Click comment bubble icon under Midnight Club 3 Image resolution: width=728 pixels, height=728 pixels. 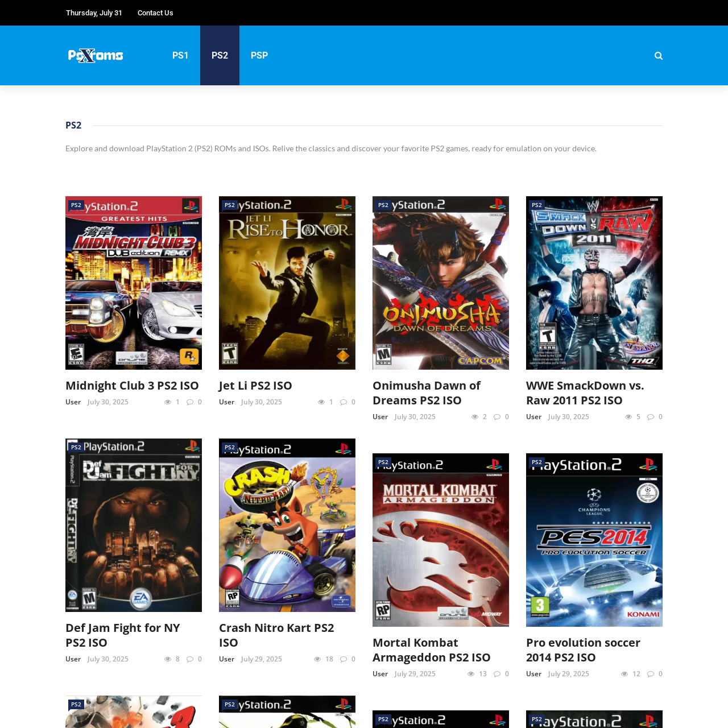point(190,402)
